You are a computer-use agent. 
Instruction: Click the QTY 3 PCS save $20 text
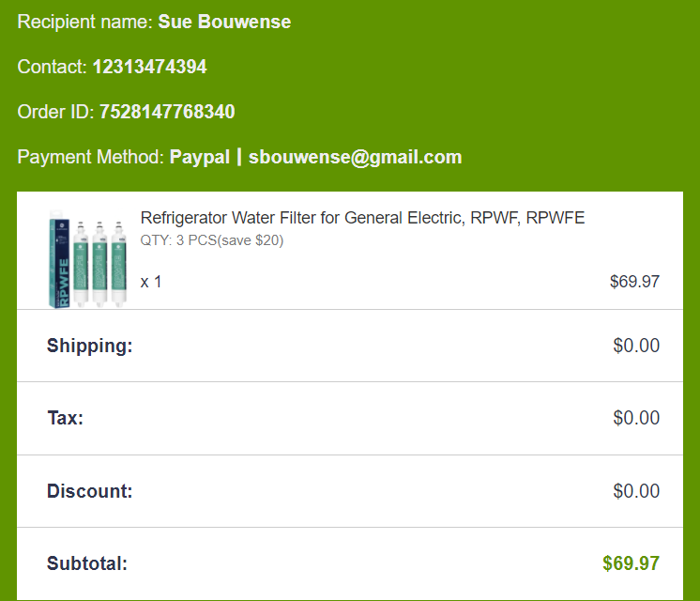[x=212, y=240]
